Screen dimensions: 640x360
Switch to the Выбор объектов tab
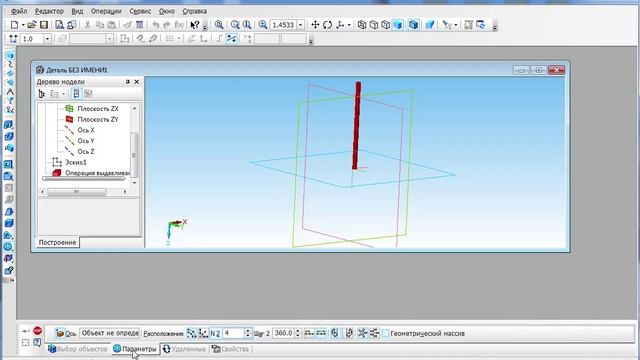(x=78, y=349)
